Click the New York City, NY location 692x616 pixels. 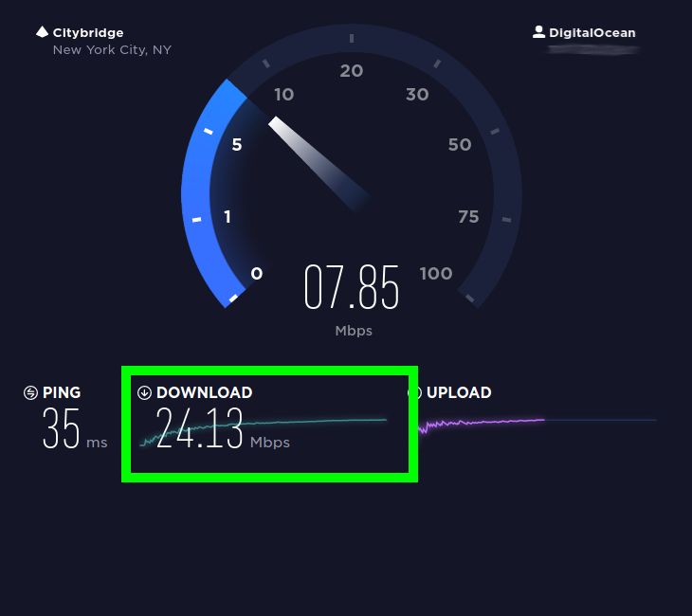[112, 50]
